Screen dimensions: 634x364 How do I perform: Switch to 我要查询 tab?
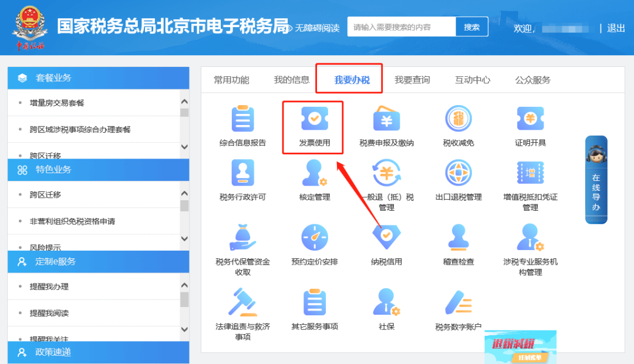point(412,80)
